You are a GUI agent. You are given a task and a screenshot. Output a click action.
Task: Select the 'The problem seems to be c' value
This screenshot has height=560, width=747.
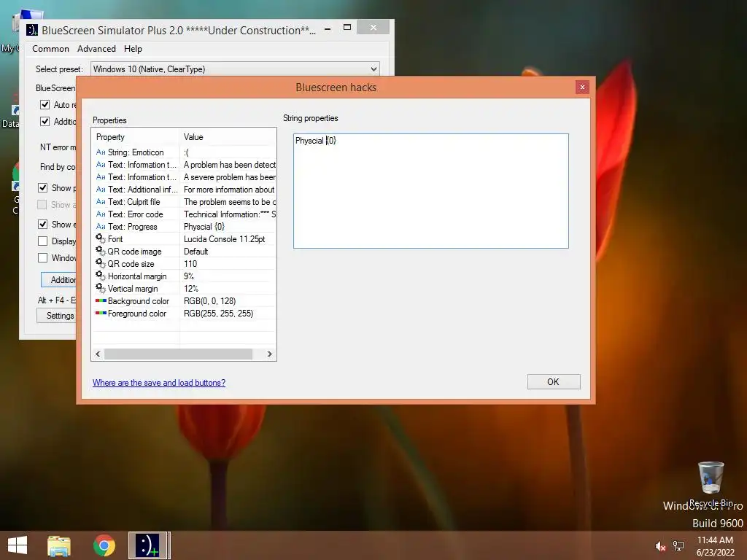[230, 202]
